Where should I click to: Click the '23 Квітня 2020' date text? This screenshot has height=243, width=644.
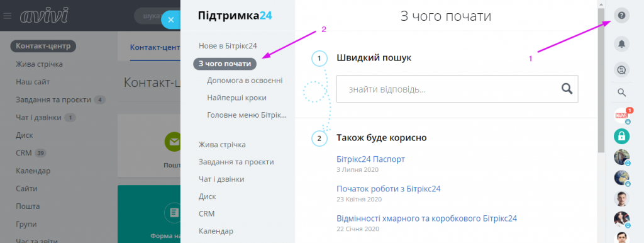tap(359, 199)
